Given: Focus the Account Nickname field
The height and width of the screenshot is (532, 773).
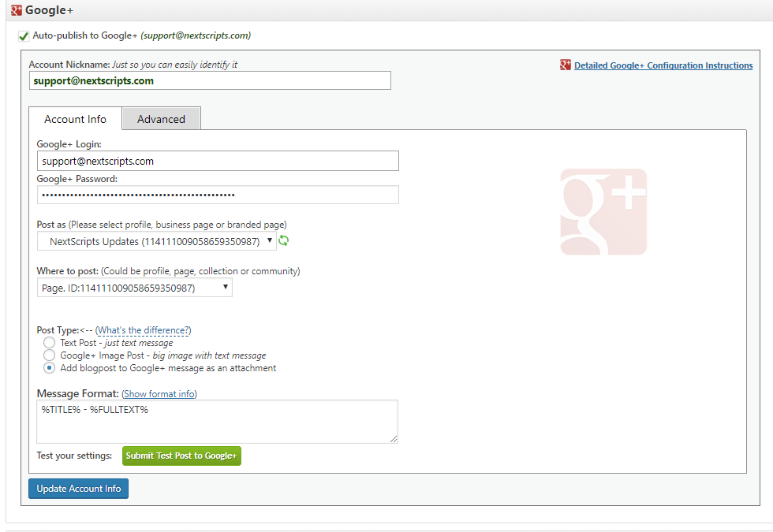Looking at the screenshot, I should [210, 80].
